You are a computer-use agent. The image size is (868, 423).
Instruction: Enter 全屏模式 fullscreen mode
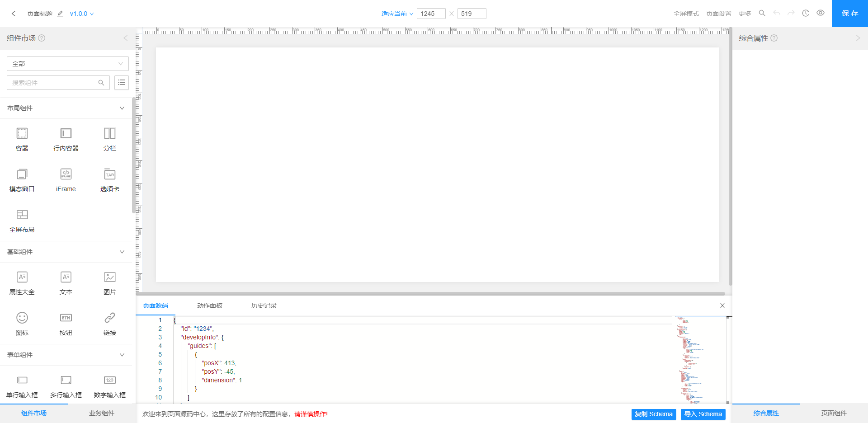686,14
